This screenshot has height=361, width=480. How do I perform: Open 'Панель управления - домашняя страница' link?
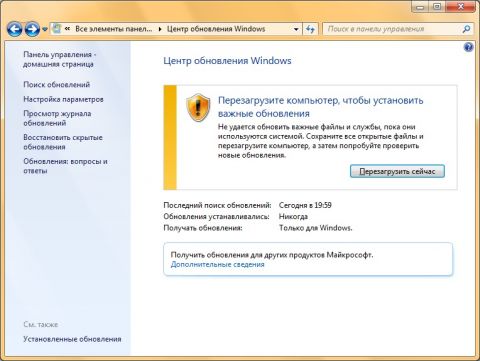60,59
